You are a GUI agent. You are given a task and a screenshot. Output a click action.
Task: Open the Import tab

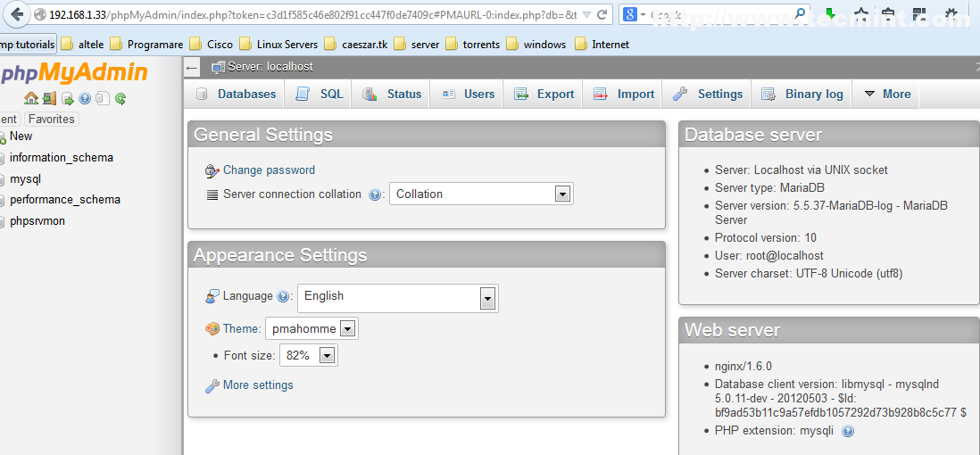tap(625, 94)
